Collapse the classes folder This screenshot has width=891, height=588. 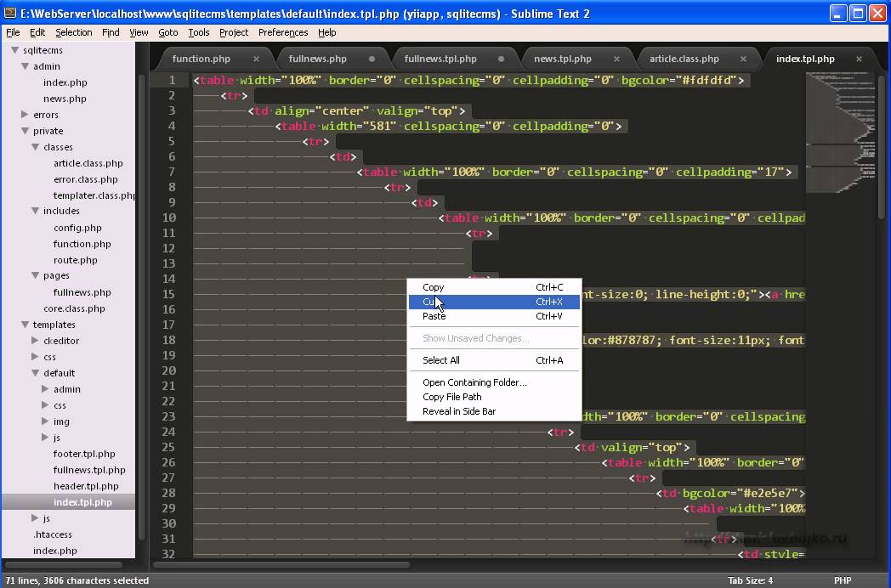point(35,147)
